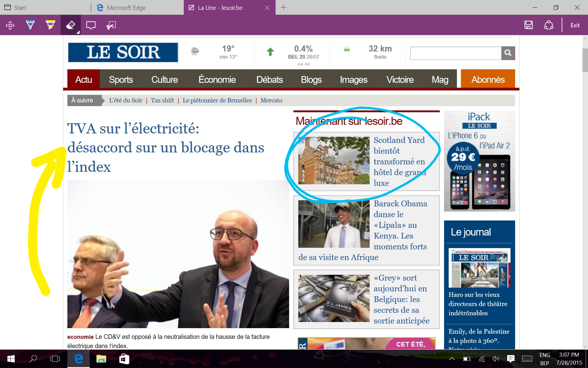The image size is (588, 368).
Task: Open the Action Center notifications
Action: pyautogui.click(x=511, y=358)
